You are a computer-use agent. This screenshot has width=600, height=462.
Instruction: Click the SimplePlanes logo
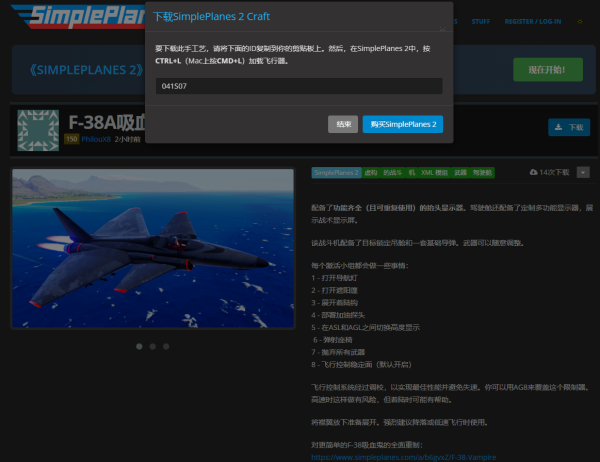(78, 16)
